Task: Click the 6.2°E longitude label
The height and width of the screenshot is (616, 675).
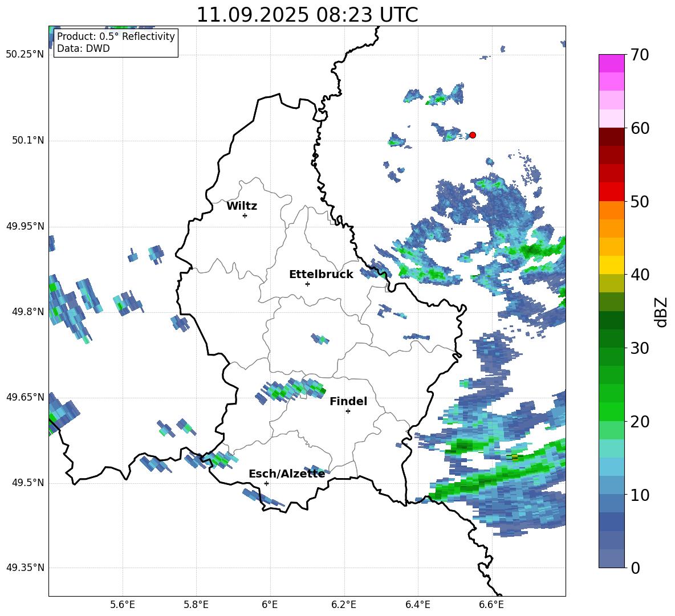Action: (344, 605)
